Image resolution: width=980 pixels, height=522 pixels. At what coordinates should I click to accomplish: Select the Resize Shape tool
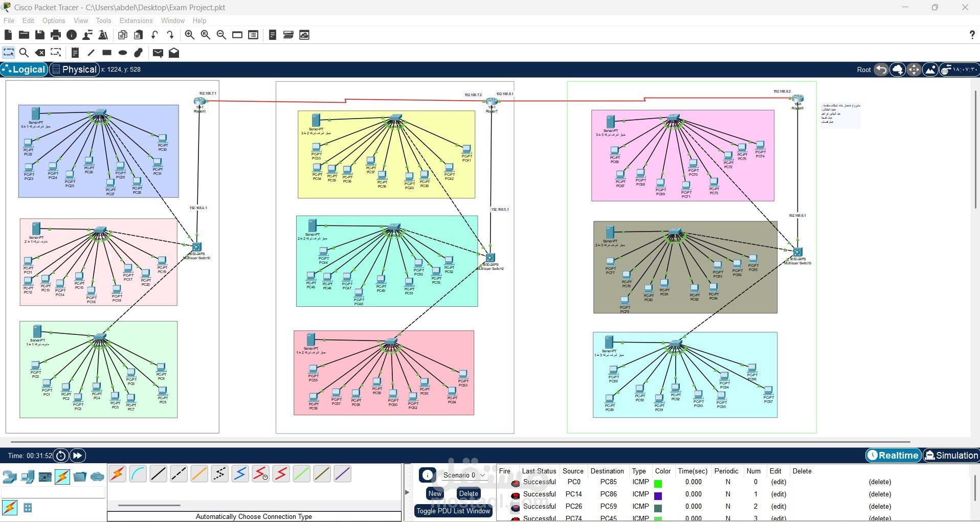coord(56,53)
